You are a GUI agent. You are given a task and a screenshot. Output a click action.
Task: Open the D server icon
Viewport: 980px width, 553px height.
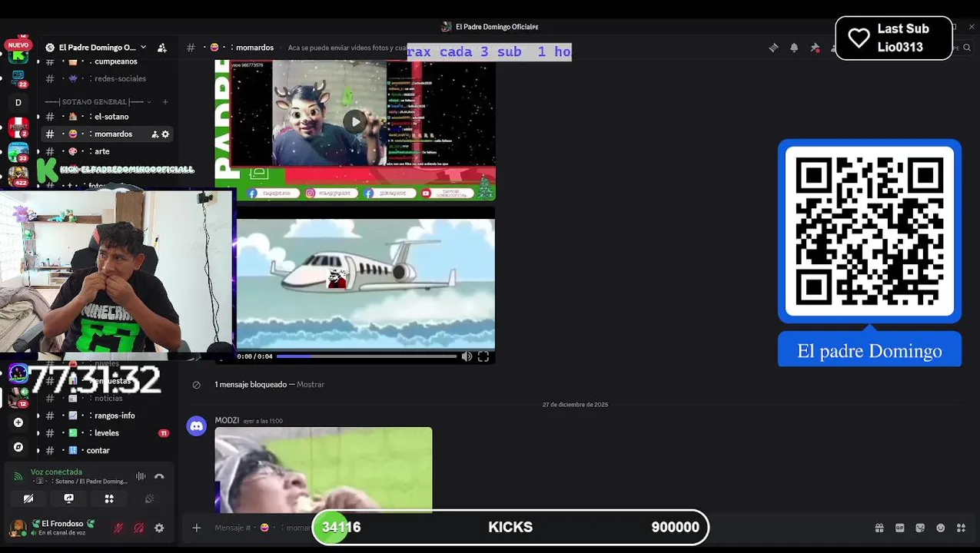click(x=18, y=102)
